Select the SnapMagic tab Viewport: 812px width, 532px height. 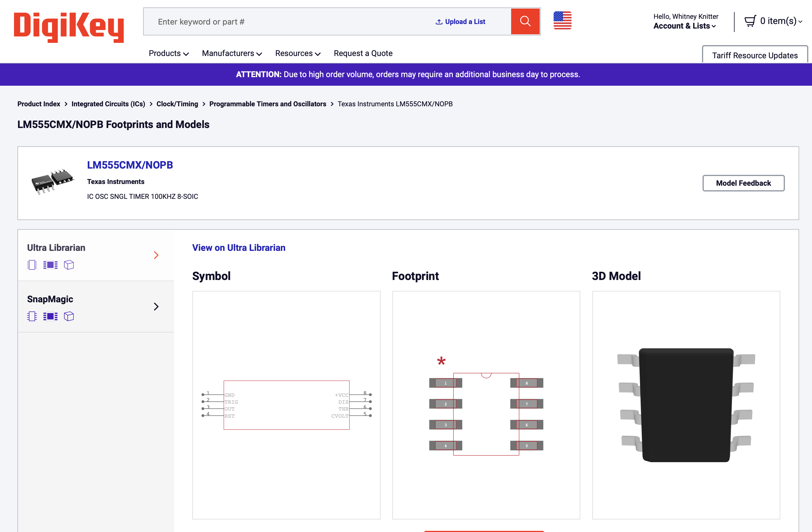click(x=96, y=307)
